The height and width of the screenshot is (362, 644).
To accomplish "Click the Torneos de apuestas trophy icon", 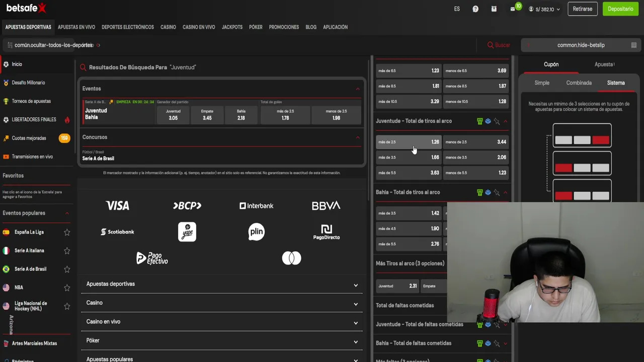I will (6, 101).
